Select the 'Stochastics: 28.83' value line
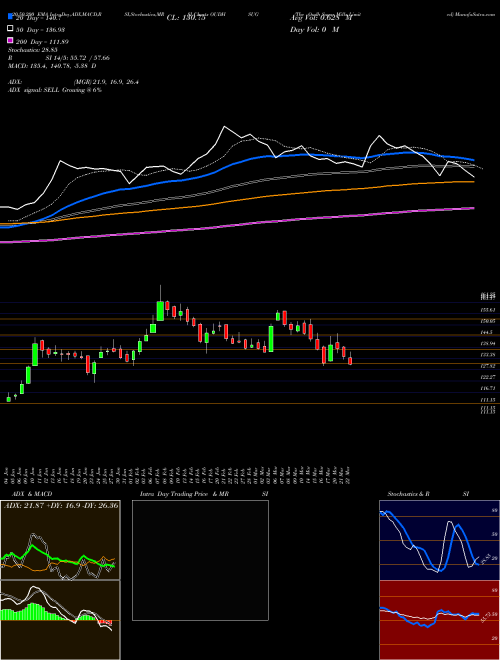The width and height of the screenshot is (500, 660). [x=33, y=50]
